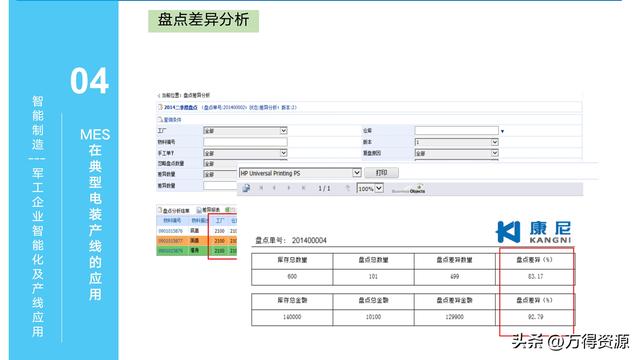This screenshot has height=360, width=640.
Task: Open the HP Universal Printing PS printer dropdown
Action: (x=300, y=173)
